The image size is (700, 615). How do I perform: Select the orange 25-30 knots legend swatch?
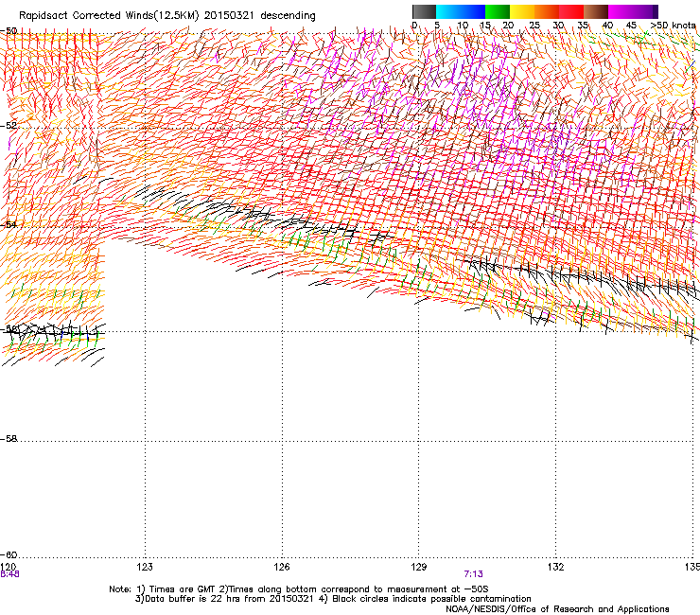pyautogui.click(x=547, y=11)
